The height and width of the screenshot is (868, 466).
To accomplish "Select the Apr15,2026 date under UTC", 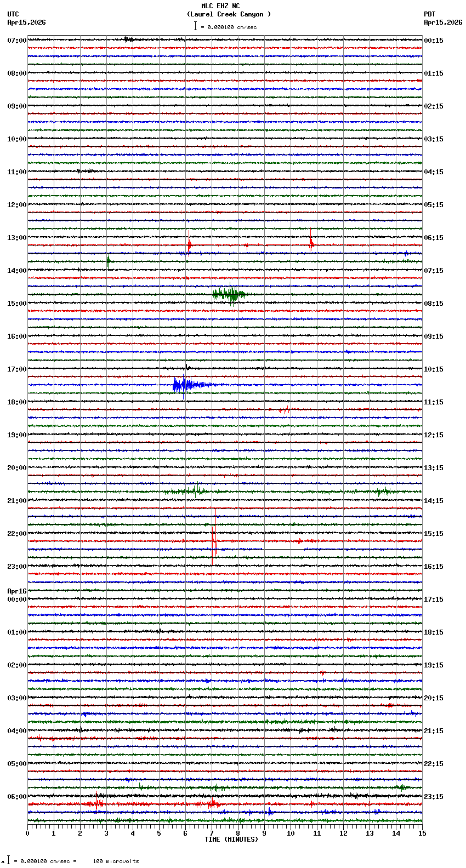I will point(27,22).
